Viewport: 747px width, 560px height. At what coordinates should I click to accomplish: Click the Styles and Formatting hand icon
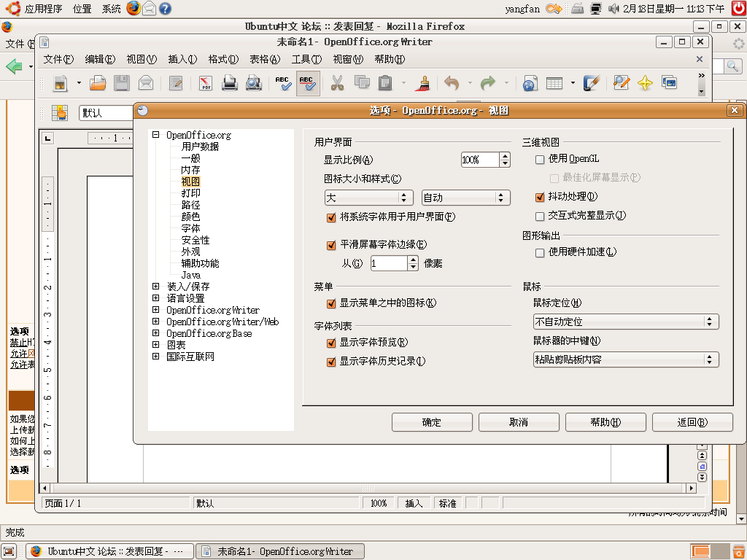60,113
